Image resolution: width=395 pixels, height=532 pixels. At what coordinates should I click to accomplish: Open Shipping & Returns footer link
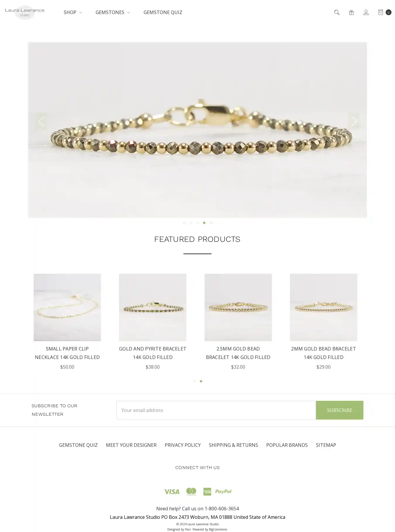pos(233,445)
